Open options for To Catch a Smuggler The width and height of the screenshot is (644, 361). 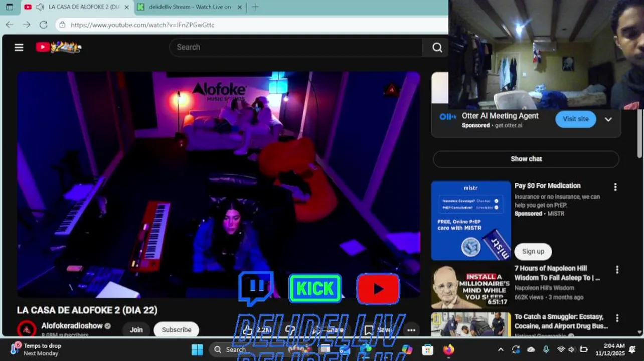[617, 318]
